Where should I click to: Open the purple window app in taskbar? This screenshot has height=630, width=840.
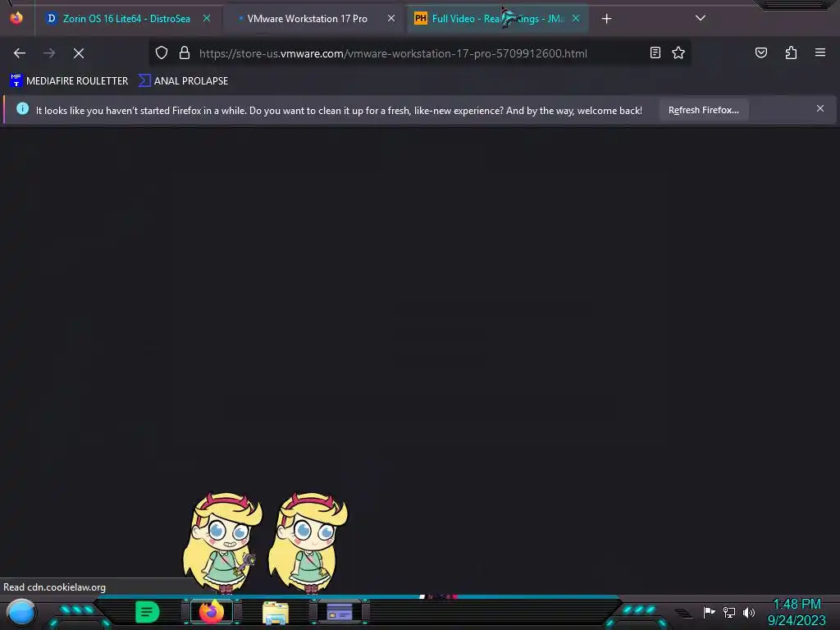pyautogui.click(x=340, y=612)
